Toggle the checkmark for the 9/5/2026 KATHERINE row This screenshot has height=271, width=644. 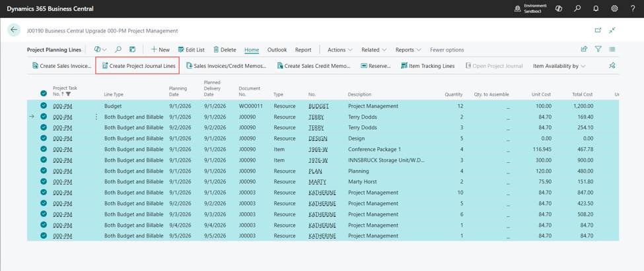point(44,236)
